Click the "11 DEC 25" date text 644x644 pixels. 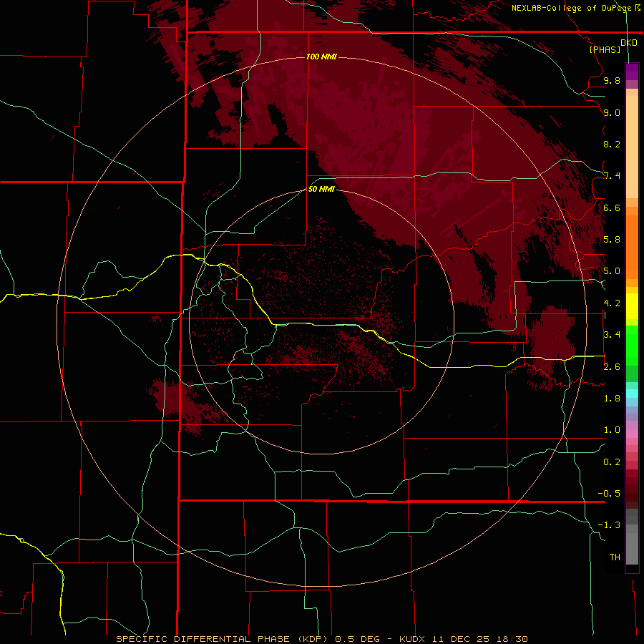click(462, 639)
